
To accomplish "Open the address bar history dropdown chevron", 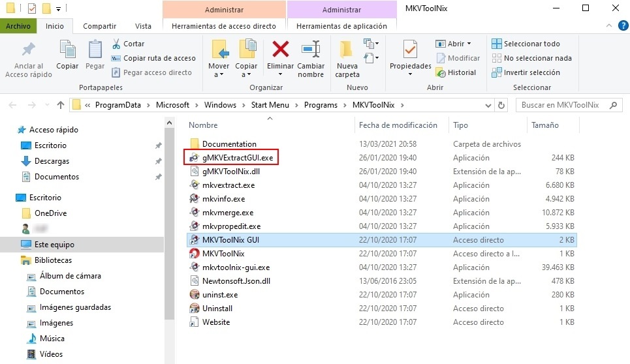I will [x=486, y=105].
